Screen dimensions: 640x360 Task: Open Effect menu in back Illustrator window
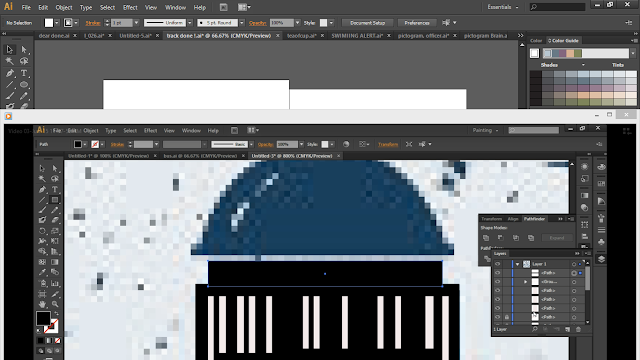(x=130, y=7)
